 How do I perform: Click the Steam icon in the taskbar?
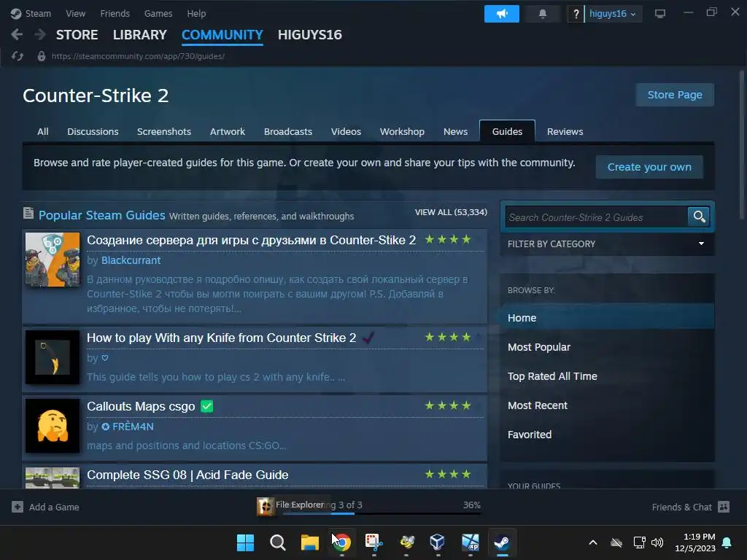point(502,542)
